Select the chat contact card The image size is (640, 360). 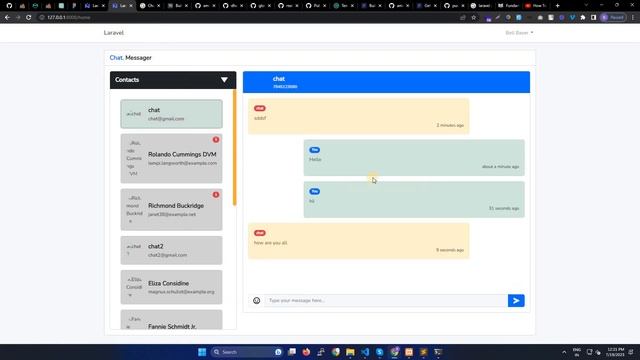[x=171, y=114]
